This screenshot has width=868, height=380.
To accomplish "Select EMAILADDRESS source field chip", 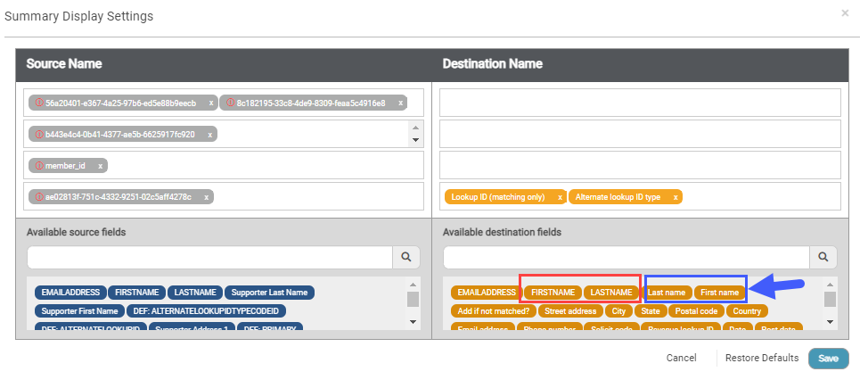I will click(x=70, y=292).
